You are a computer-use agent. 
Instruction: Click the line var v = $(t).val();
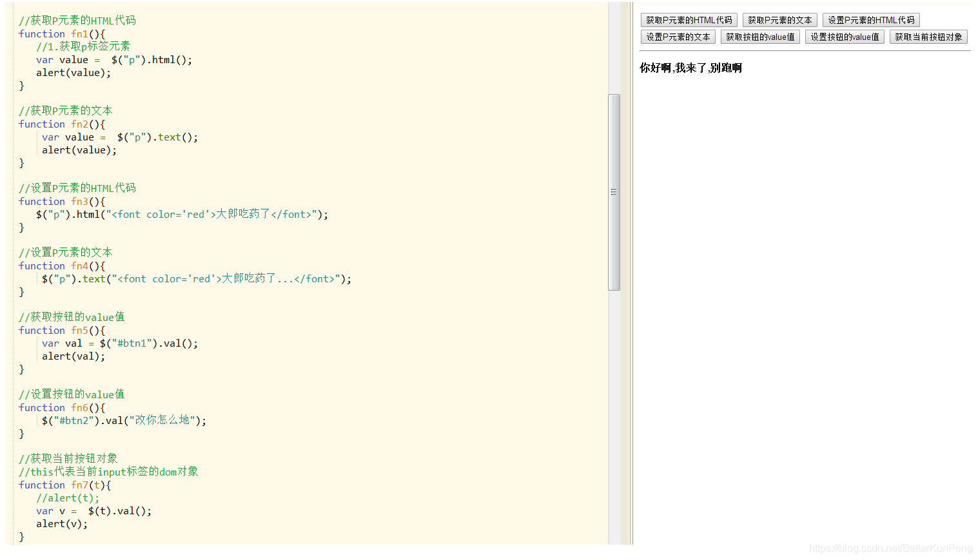(x=94, y=510)
